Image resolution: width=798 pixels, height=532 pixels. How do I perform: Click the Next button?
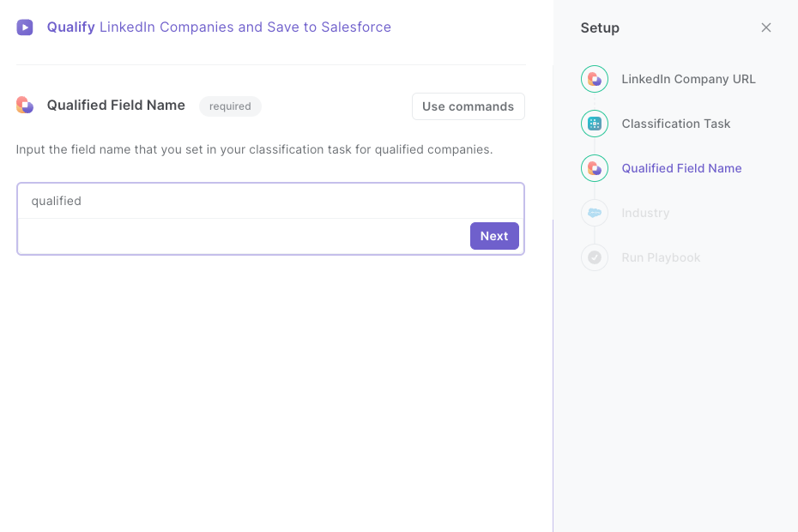(494, 236)
